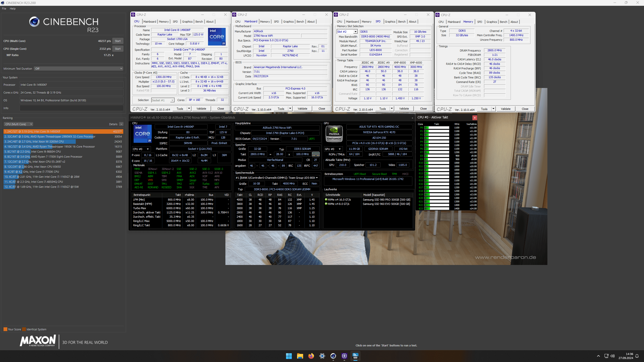Switch to Bench tab in first CPU-Z window
The height and width of the screenshot is (362, 644).
pos(199,22)
